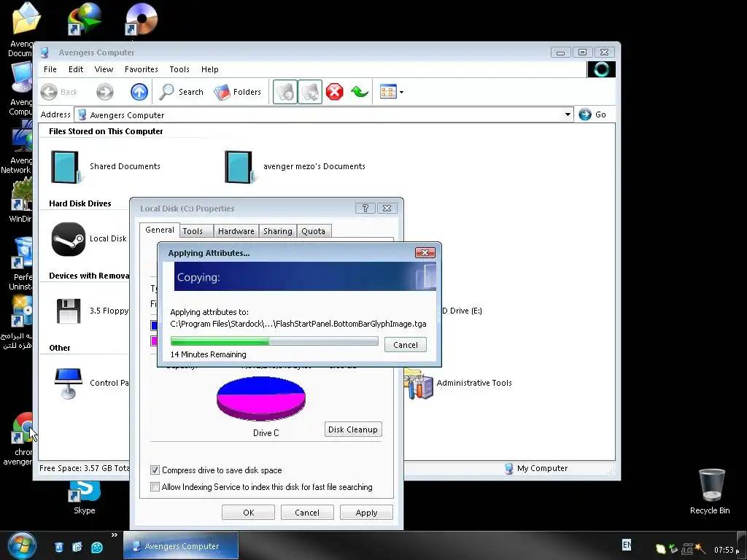Toggle the Folders pane button

[x=237, y=92]
